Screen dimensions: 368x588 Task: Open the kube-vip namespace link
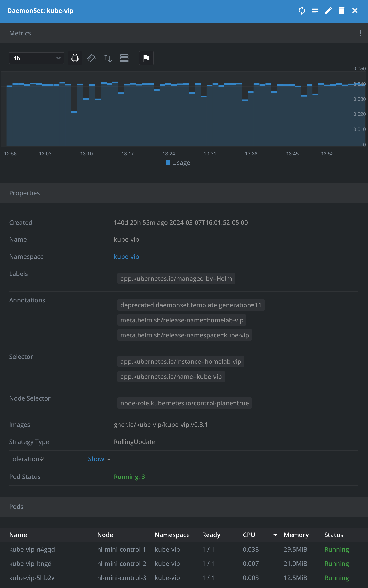(x=126, y=257)
